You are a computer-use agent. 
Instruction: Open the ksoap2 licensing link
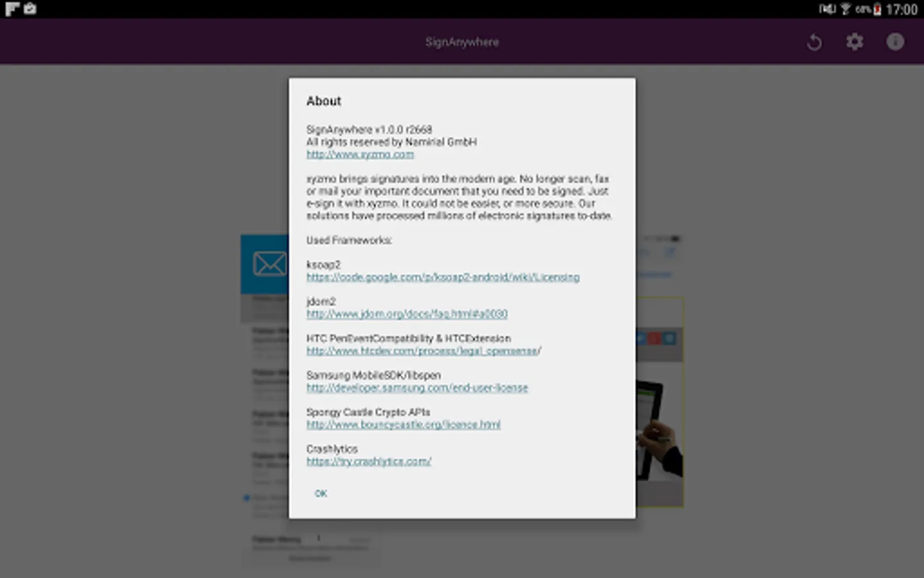pyautogui.click(x=443, y=277)
